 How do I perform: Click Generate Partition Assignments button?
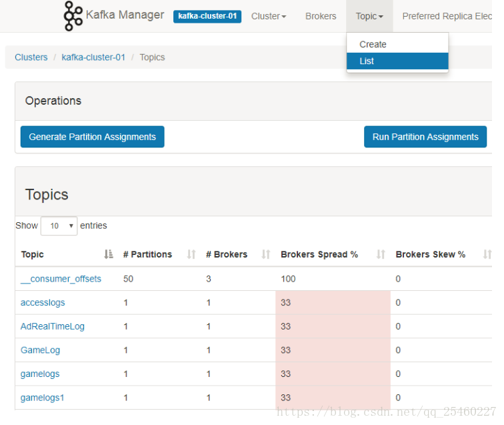(x=92, y=137)
